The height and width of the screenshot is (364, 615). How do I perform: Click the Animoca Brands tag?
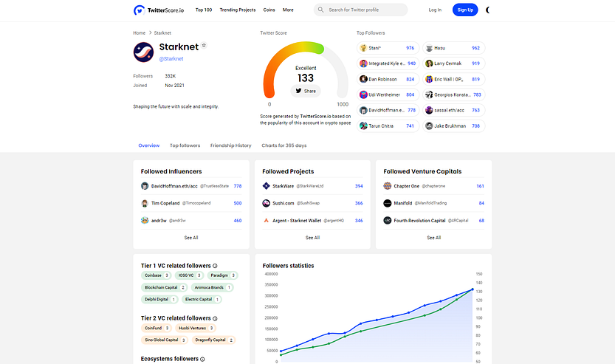[x=212, y=287]
